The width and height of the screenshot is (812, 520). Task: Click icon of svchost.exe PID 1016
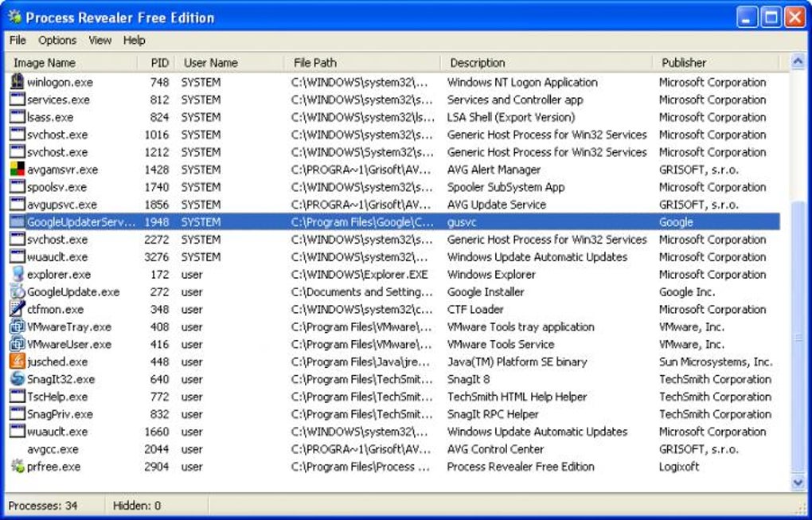click(x=17, y=134)
